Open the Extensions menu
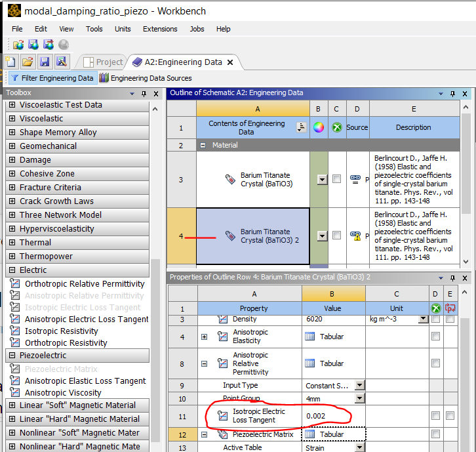 160,29
